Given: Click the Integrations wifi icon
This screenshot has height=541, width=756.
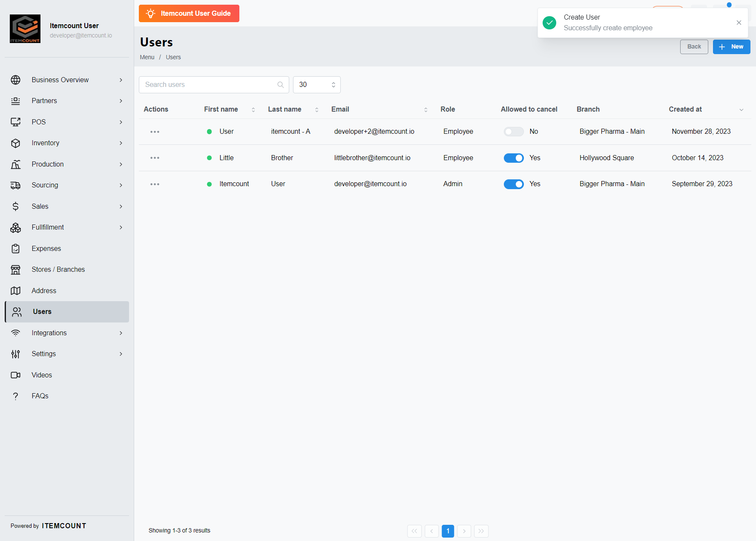Looking at the screenshot, I should pos(16,333).
